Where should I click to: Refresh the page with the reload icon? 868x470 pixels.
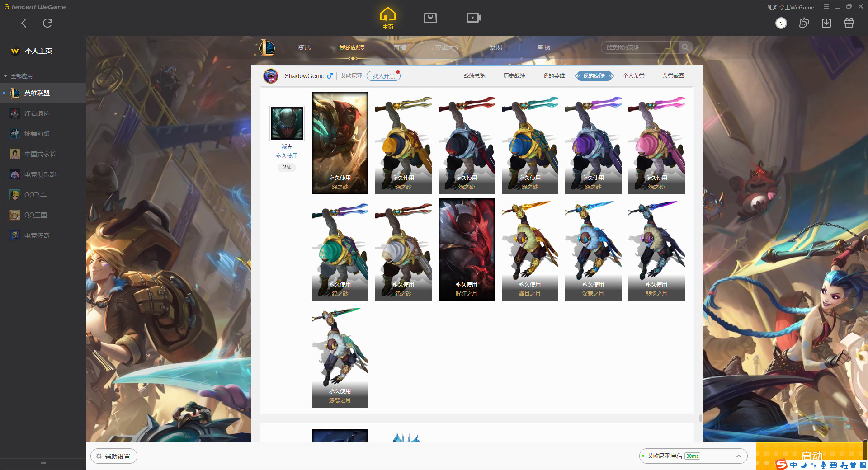pyautogui.click(x=47, y=23)
